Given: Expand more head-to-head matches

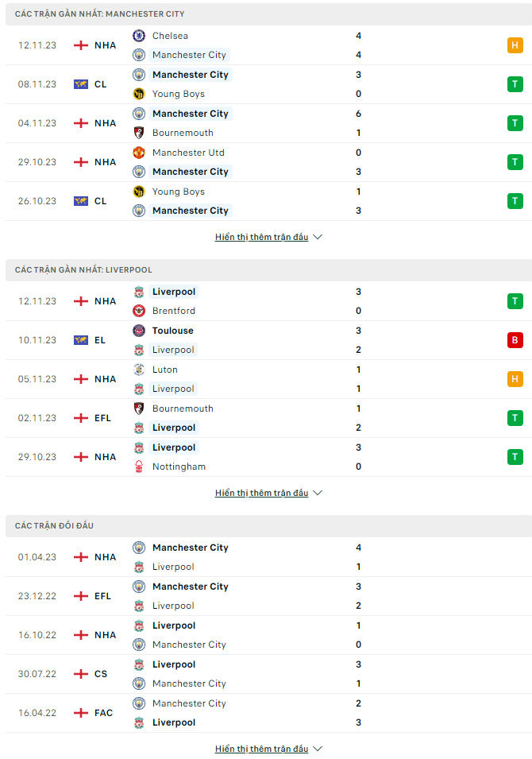Looking at the screenshot, I should [x=268, y=749].
